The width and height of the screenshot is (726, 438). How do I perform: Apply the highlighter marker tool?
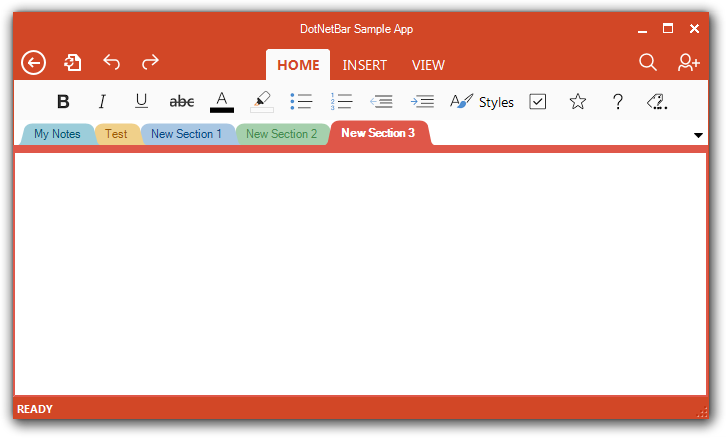point(262,101)
